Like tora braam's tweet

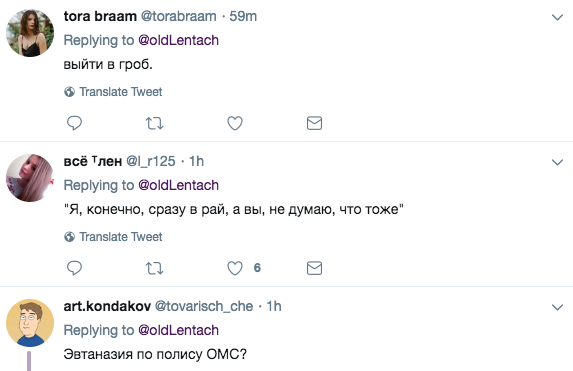[x=235, y=123]
